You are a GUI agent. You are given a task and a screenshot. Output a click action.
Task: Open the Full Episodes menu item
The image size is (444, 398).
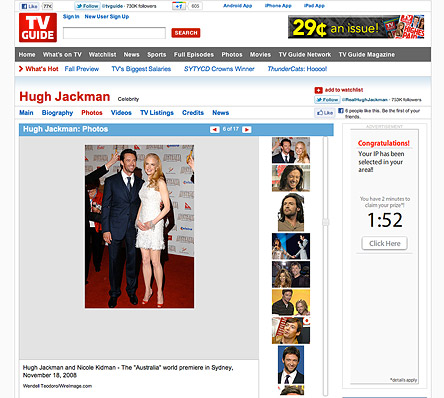pyautogui.click(x=194, y=54)
